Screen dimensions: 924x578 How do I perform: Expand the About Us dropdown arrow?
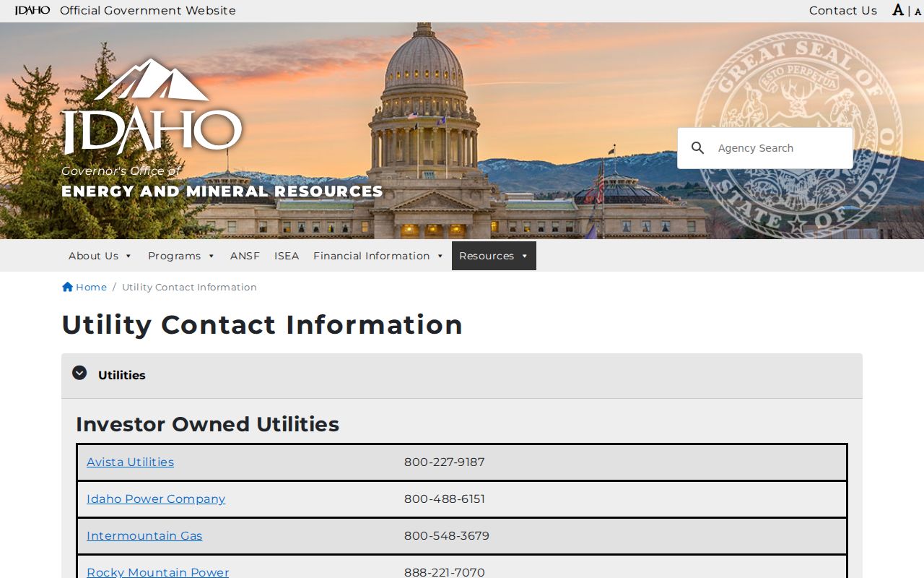[x=128, y=256]
